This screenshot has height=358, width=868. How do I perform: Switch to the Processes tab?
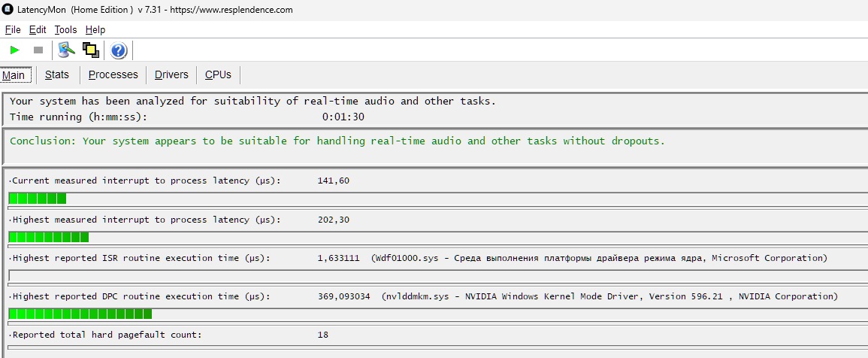pyautogui.click(x=113, y=75)
